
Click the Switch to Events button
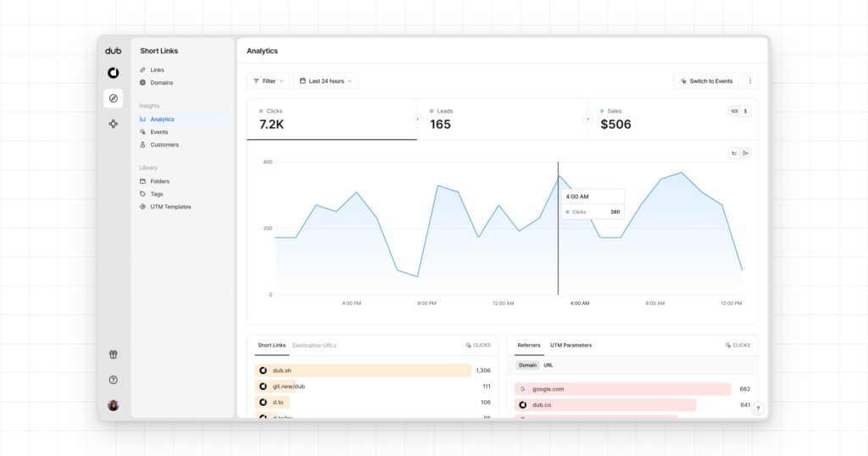[706, 81]
